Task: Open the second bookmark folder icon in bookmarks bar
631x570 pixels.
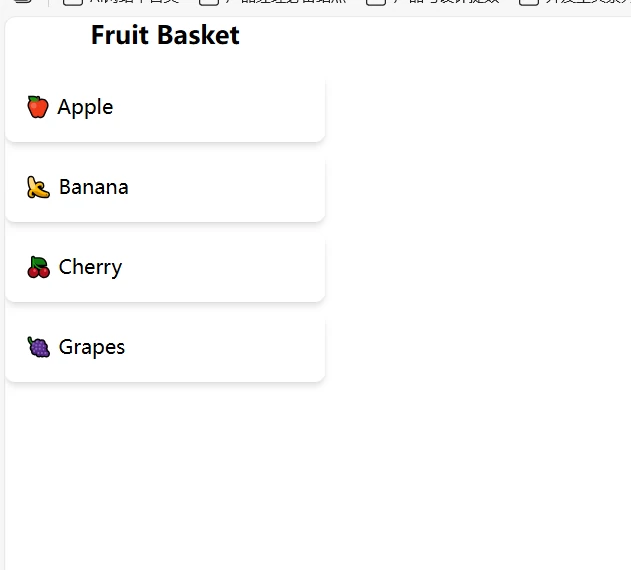Action: (x=208, y=2)
